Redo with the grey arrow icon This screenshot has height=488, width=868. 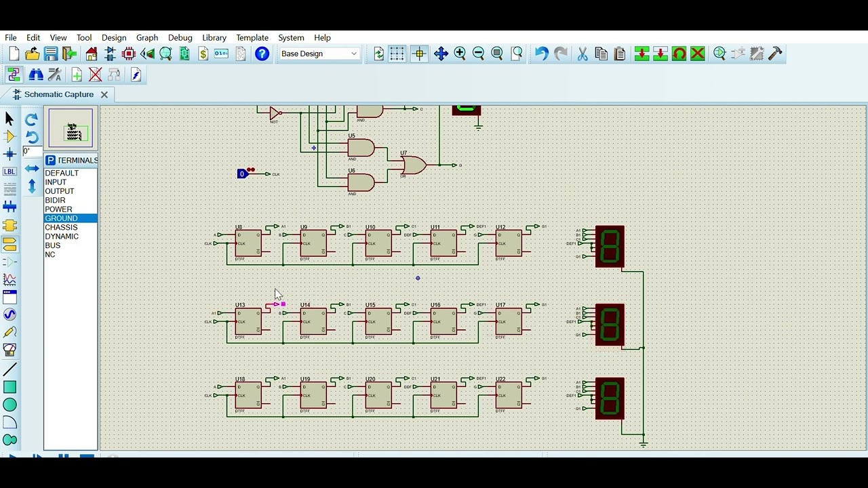pos(560,54)
